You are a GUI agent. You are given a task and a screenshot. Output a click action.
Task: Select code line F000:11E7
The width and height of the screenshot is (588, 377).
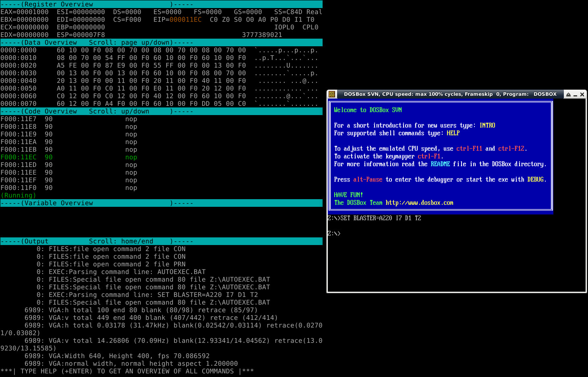click(69, 119)
